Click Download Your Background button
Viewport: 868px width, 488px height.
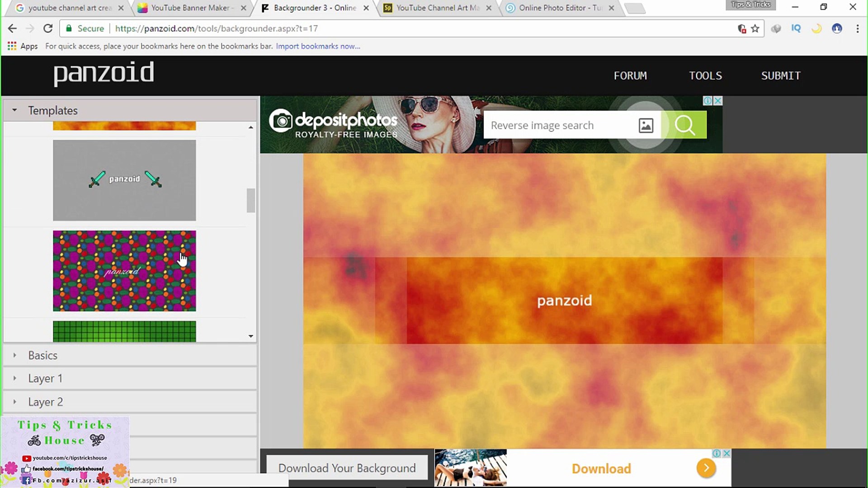pyautogui.click(x=347, y=468)
